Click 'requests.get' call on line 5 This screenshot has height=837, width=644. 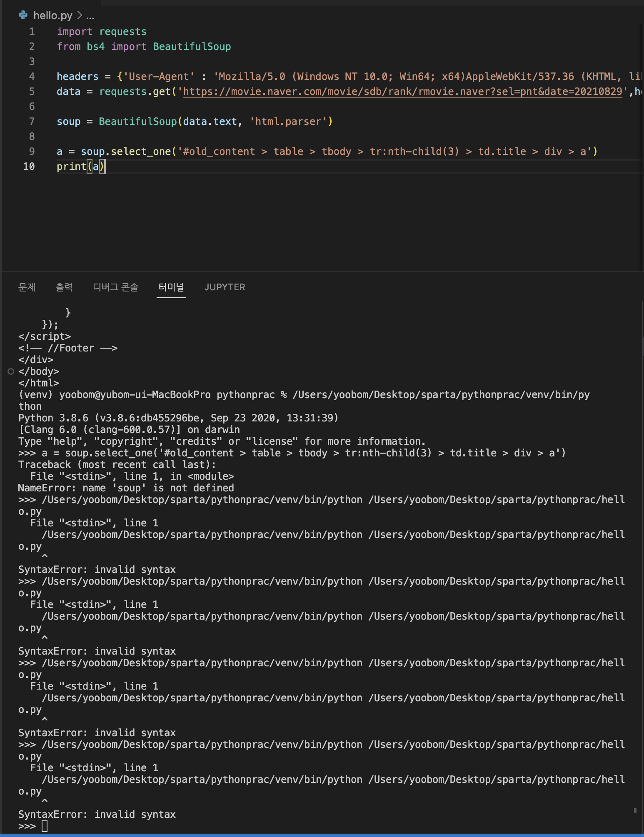[135, 92]
